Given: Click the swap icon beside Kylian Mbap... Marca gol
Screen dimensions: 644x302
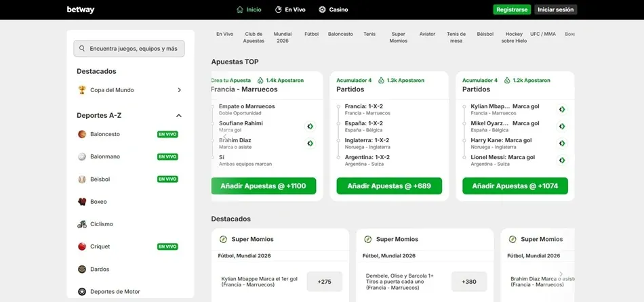Looking at the screenshot, I should point(562,109).
